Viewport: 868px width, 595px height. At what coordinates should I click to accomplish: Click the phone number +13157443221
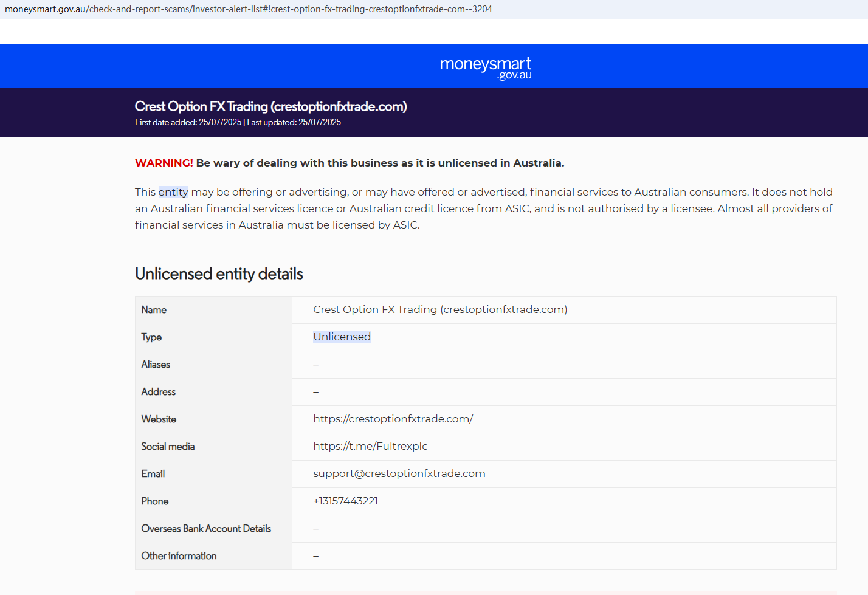point(346,501)
